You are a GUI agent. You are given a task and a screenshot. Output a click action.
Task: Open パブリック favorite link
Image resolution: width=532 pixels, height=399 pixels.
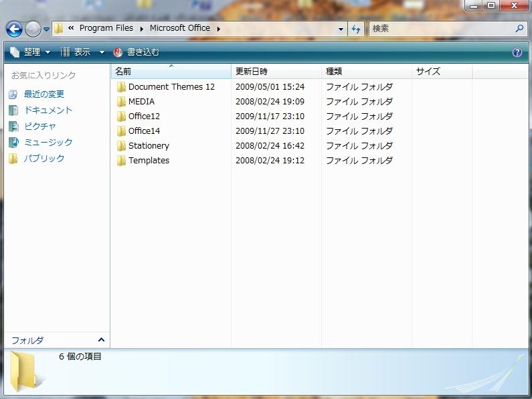pyautogui.click(x=44, y=158)
